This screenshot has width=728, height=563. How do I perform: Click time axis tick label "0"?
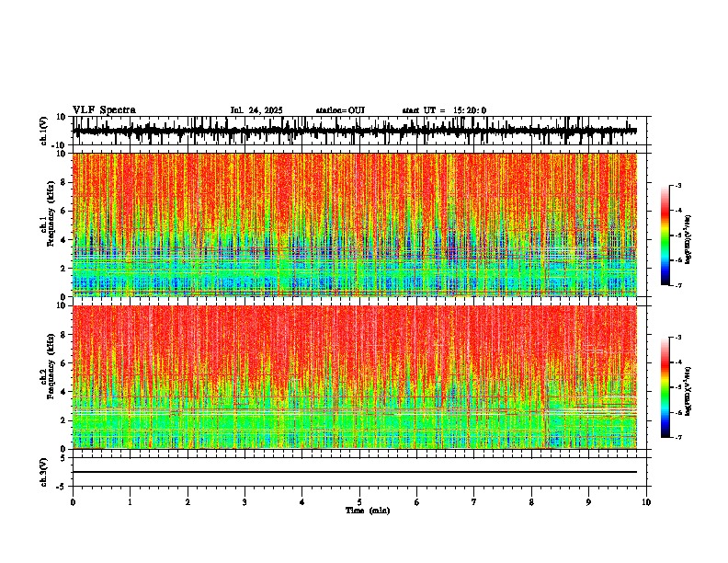click(x=73, y=502)
